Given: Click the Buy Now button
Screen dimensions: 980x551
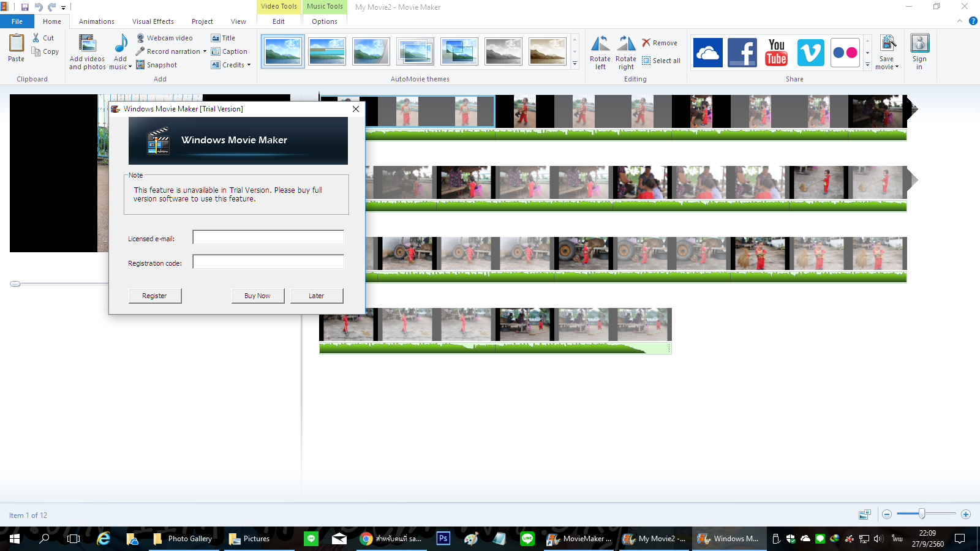Looking at the screenshot, I should (258, 296).
